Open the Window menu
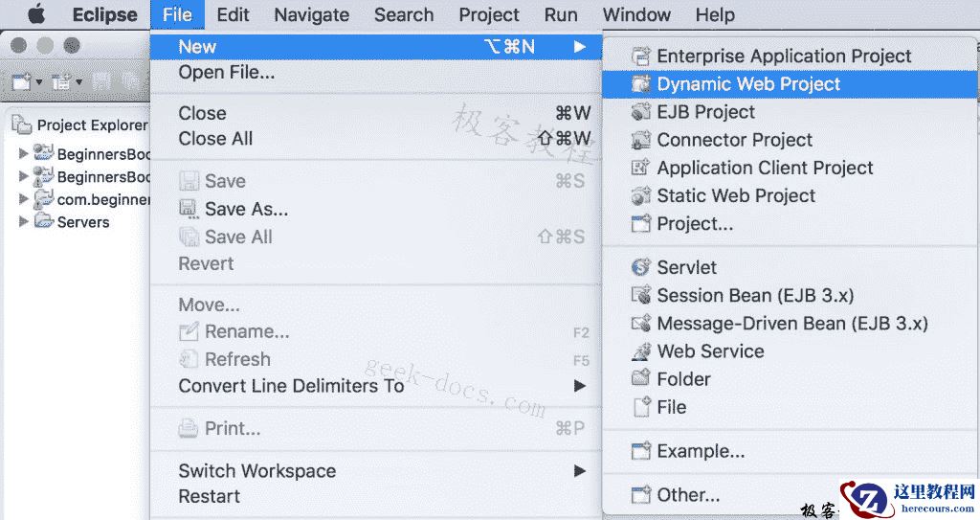The image size is (980, 520). pos(636,14)
